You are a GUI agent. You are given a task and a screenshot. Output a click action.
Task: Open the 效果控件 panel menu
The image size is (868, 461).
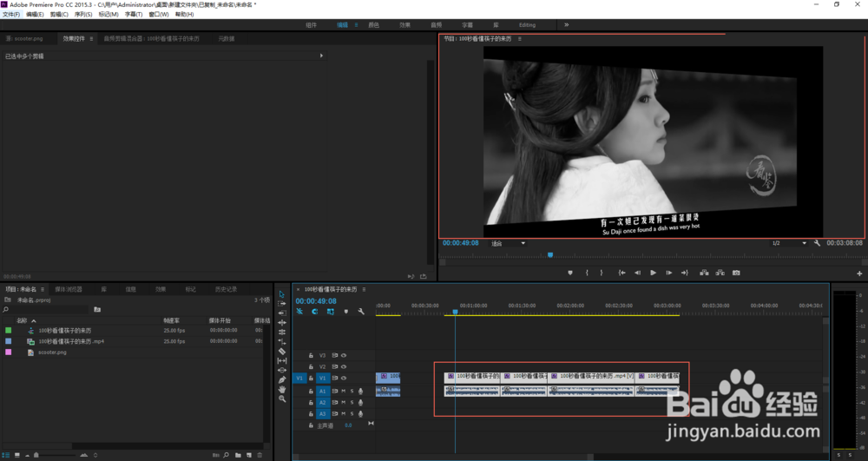click(x=91, y=39)
